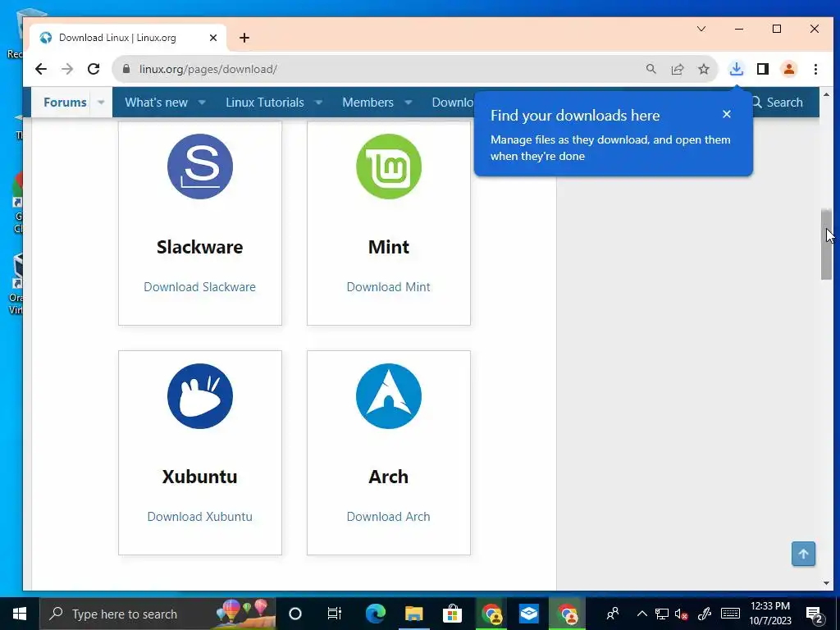Dismiss the Find your downloads popup
Image resolution: width=840 pixels, height=630 pixels.
click(727, 114)
